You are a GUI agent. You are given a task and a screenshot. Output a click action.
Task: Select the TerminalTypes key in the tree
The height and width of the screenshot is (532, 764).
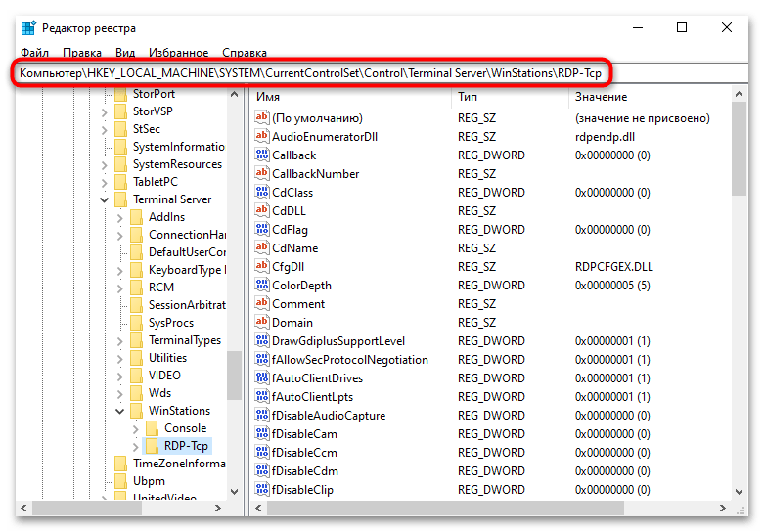tap(185, 340)
